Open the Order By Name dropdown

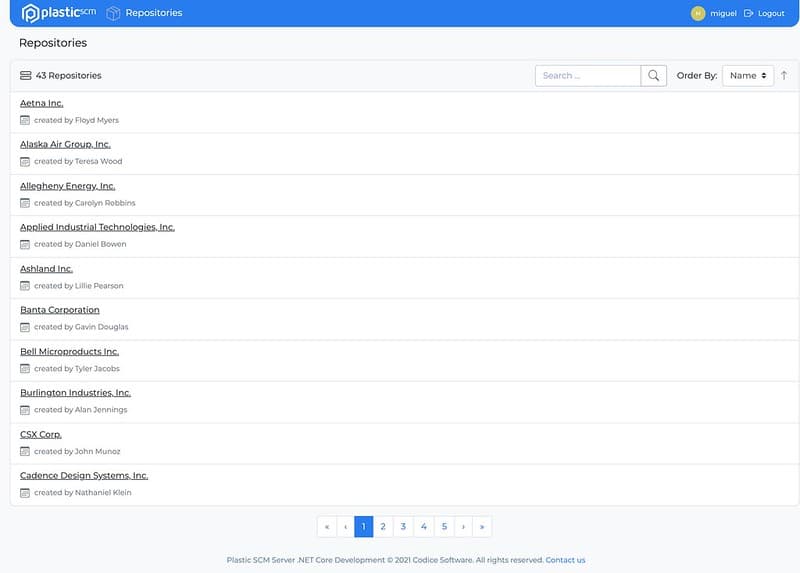click(747, 76)
